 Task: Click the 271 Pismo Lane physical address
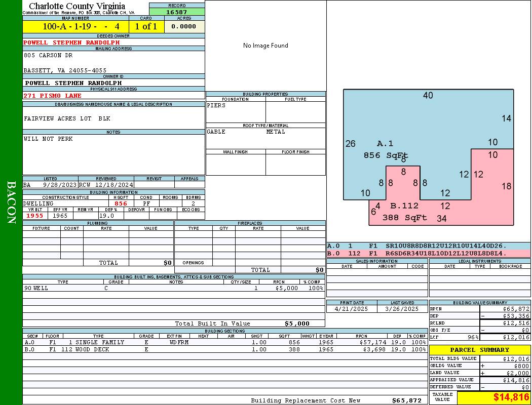[52, 96]
